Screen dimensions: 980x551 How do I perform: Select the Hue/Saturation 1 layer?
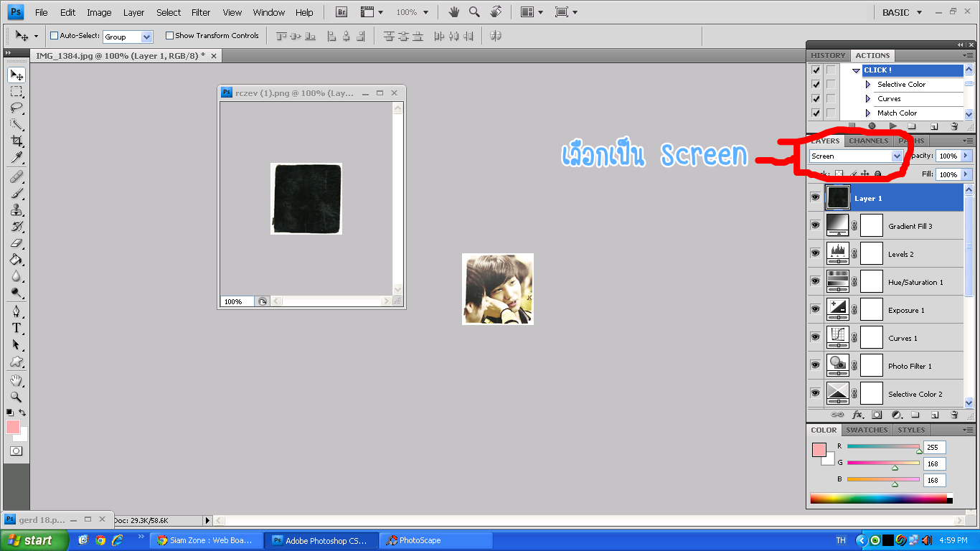915,282
